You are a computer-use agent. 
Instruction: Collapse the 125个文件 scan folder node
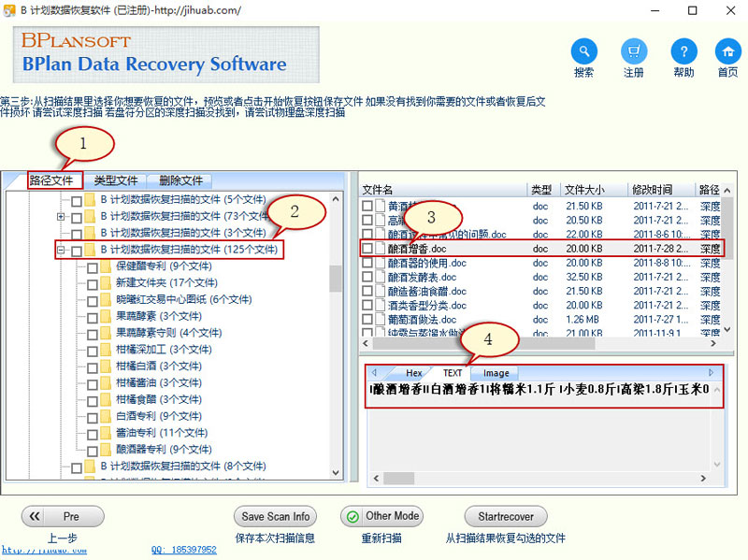click(x=61, y=250)
